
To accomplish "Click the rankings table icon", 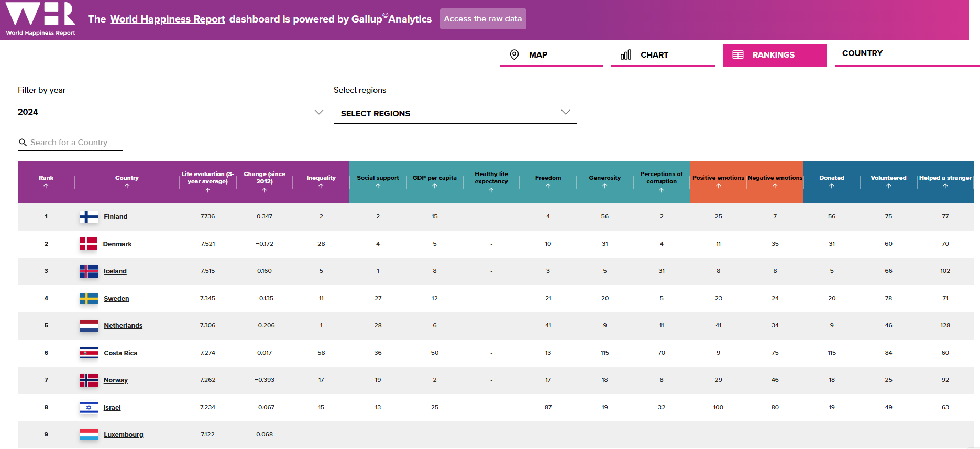I will [x=737, y=55].
